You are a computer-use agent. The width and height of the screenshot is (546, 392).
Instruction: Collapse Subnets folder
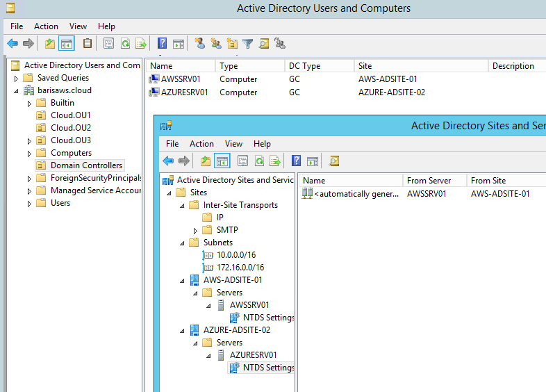pyautogui.click(x=182, y=243)
